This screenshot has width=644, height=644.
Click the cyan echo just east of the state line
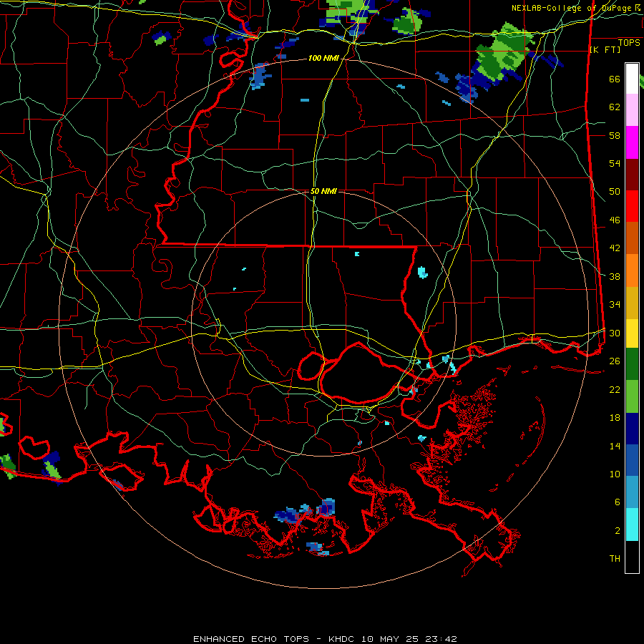pyautogui.click(x=422, y=273)
